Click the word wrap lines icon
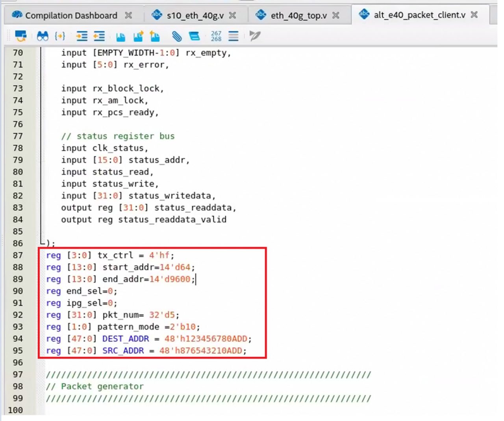 point(233,36)
